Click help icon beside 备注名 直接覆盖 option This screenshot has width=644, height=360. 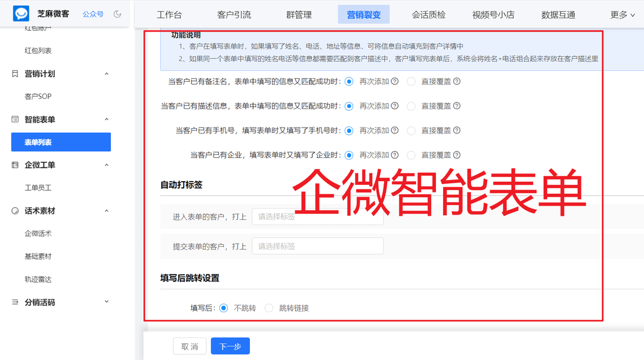click(457, 82)
